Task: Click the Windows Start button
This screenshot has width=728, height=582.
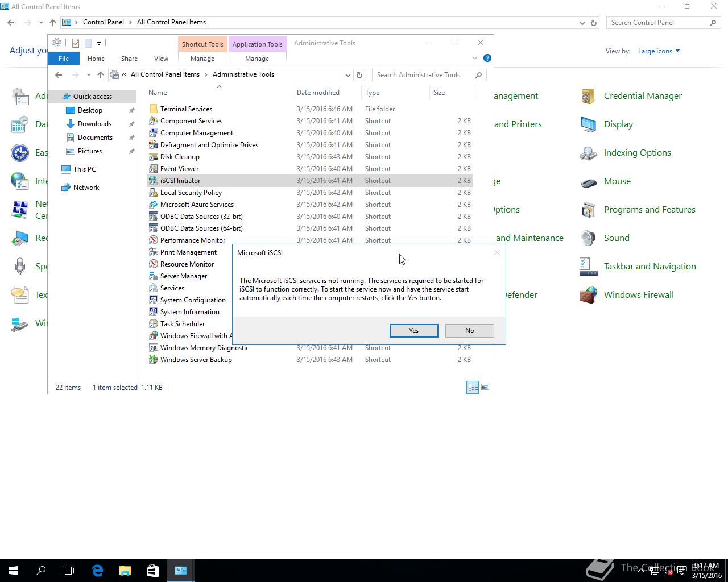Action: tap(14, 571)
